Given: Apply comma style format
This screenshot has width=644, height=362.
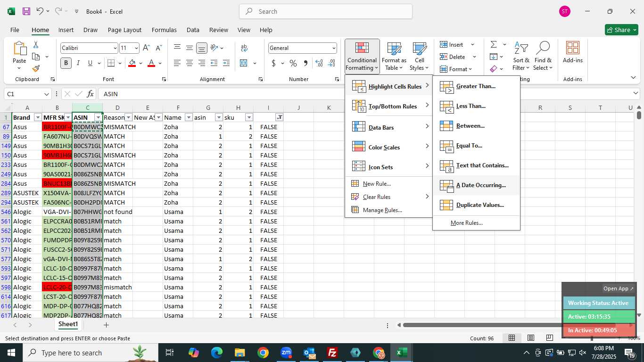Looking at the screenshot, I should tap(305, 63).
